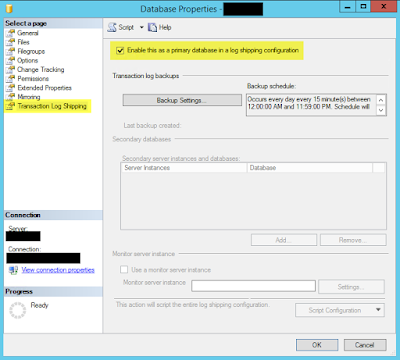400x360 pixels.
Task: Click the OK button
Action: tap(317, 345)
